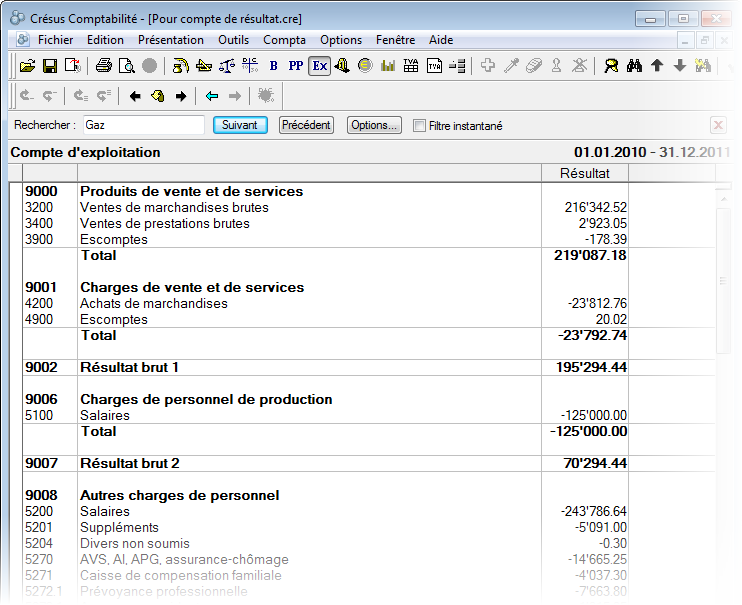Navigate back with black left arrow
The height and width of the screenshot is (605, 742).
pos(135,96)
